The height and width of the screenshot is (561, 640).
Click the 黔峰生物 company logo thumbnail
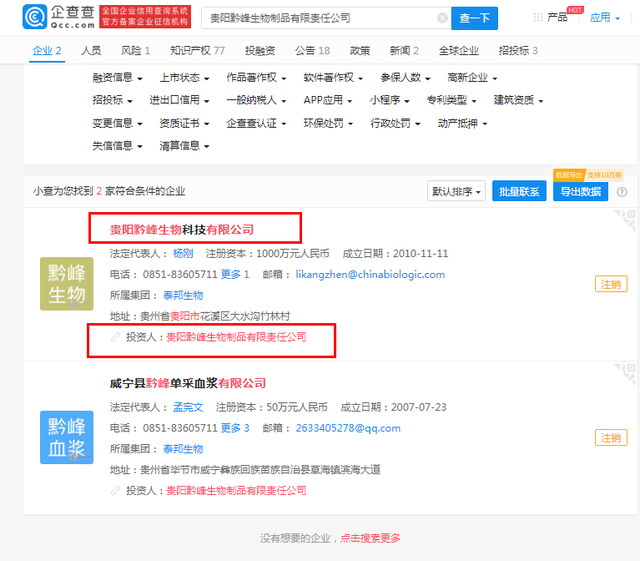click(x=69, y=283)
